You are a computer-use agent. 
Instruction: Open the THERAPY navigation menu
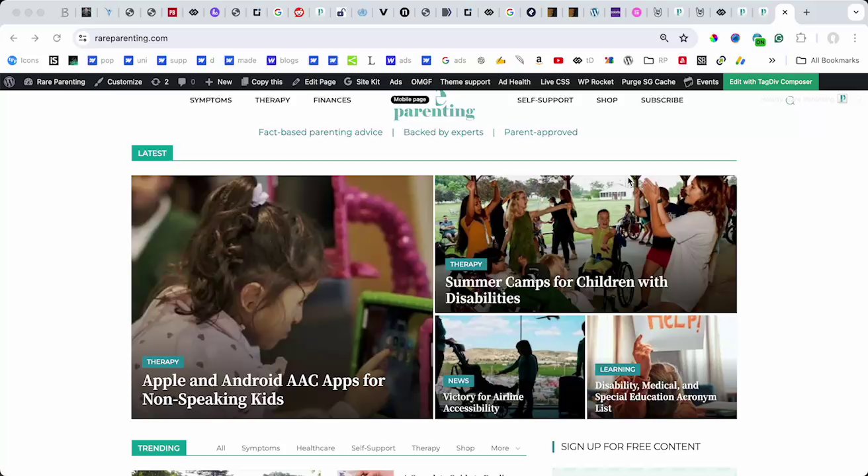click(273, 100)
